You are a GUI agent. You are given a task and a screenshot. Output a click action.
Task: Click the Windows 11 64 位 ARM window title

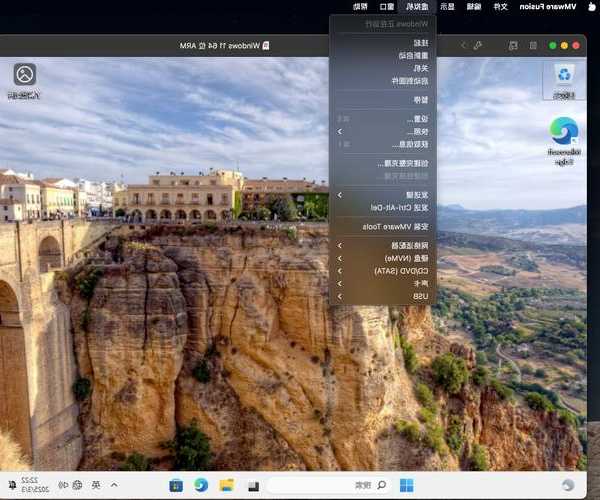(224, 46)
